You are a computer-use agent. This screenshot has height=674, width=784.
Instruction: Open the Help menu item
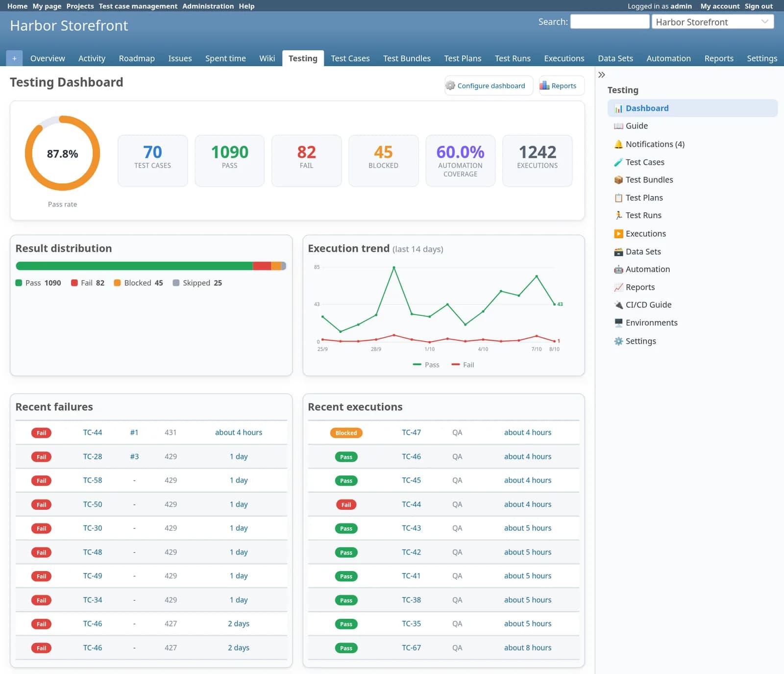pos(246,6)
